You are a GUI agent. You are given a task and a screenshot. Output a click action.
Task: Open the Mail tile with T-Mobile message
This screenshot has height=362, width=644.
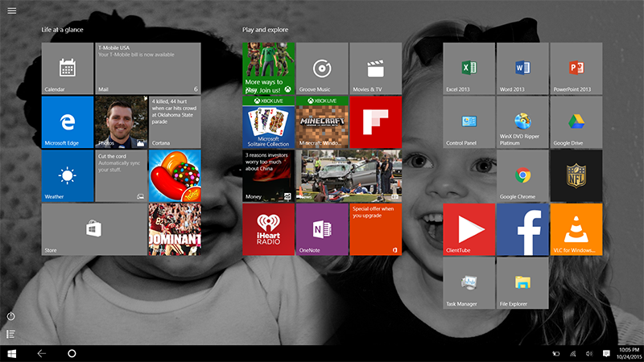pyautogui.click(x=148, y=68)
